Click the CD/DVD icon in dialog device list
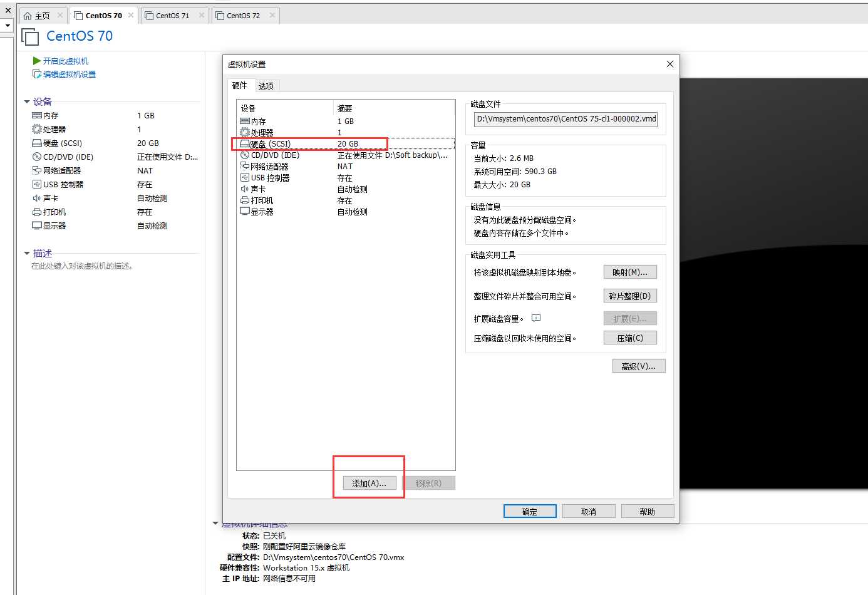This screenshot has width=868, height=595. click(245, 155)
